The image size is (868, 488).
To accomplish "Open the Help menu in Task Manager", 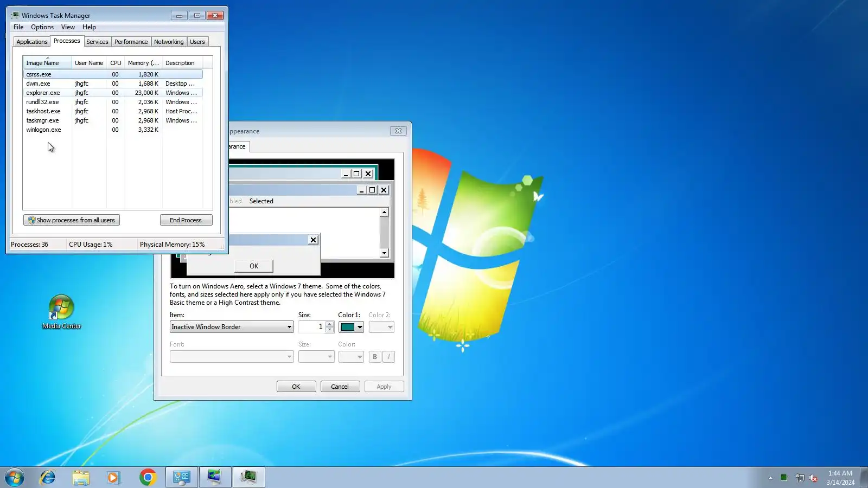I will click(x=89, y=27).
